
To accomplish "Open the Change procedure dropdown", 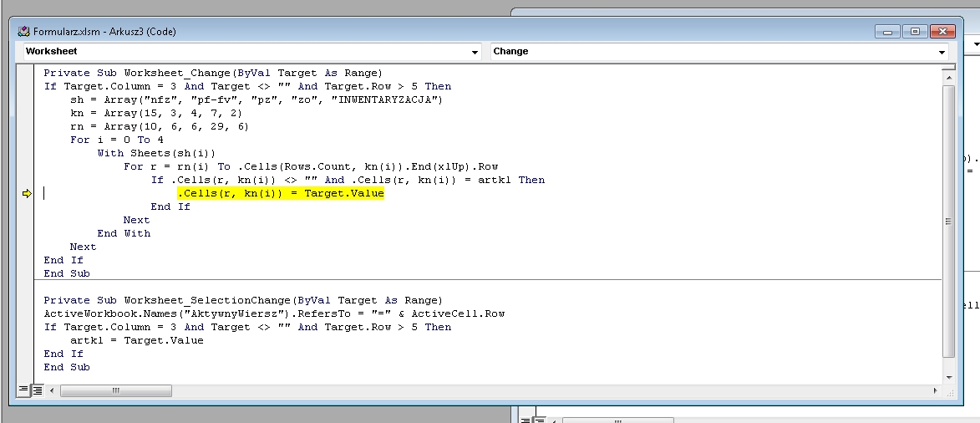I will coord(719,51).
